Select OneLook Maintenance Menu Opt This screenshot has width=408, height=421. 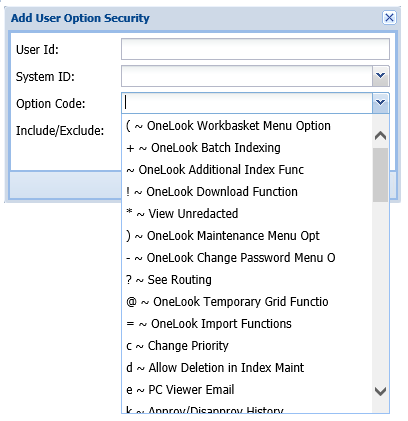[247, 236]
